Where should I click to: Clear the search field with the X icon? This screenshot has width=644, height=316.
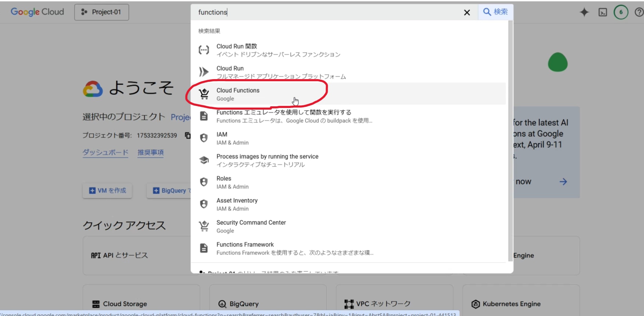(467, 12)
